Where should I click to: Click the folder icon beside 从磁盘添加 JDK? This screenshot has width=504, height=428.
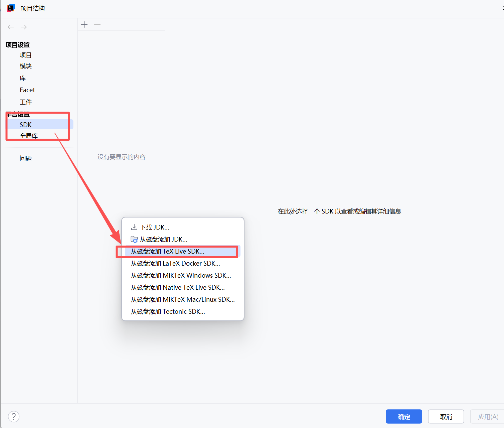tap(134, 239)
